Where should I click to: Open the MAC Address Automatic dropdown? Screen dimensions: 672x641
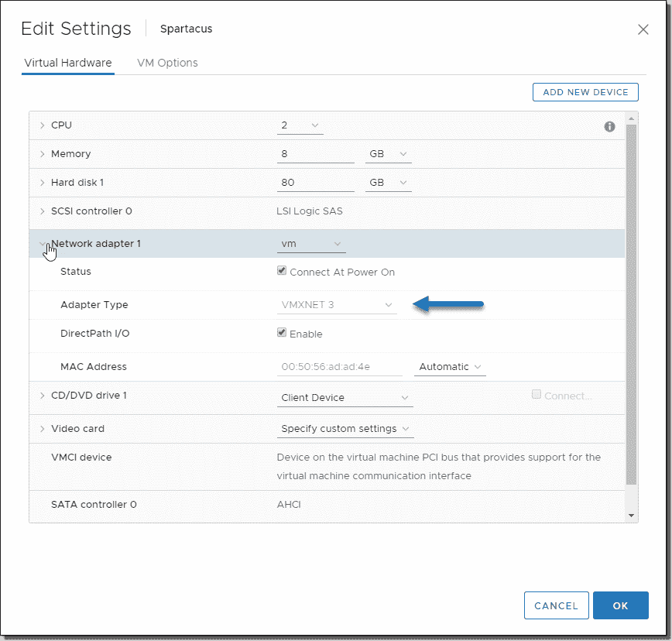(x=449, y=366)
